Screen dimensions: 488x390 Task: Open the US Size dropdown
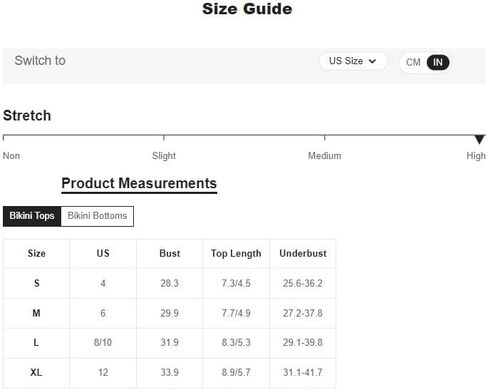[x=353, y=61]
